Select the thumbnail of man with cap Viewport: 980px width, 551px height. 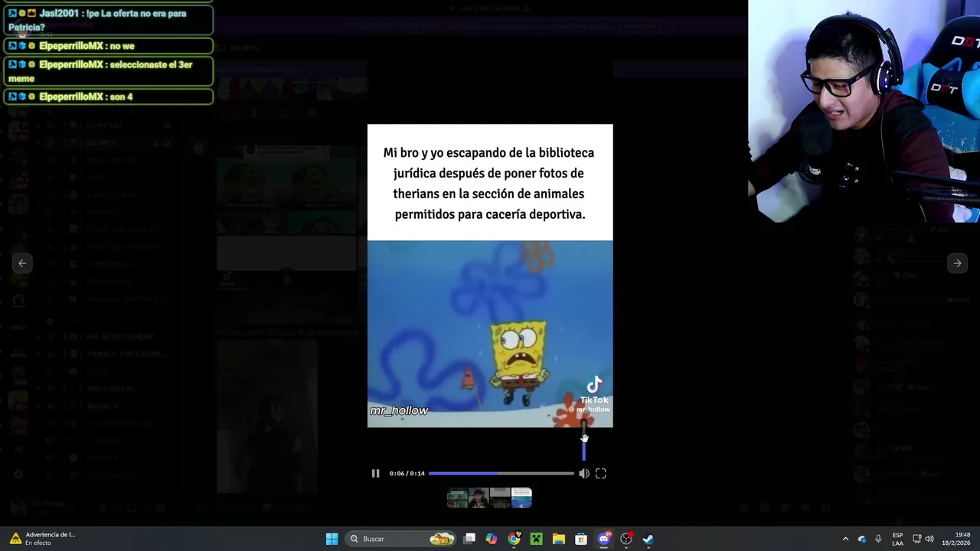point(479,498)
